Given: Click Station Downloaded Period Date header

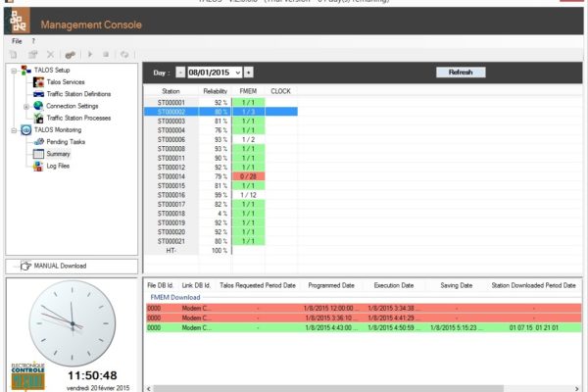Looking at the screenshot, I should pos(533,285).
